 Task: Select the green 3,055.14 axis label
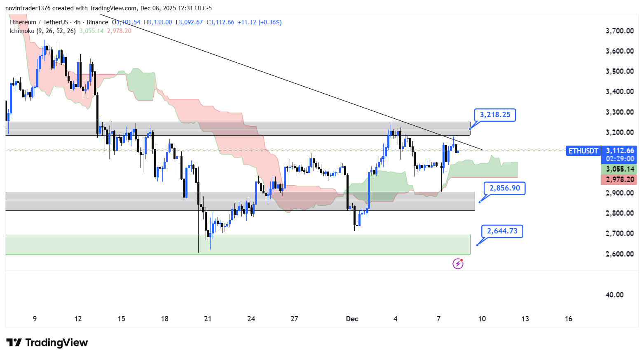pyautogui.click(x=619, y=169)
